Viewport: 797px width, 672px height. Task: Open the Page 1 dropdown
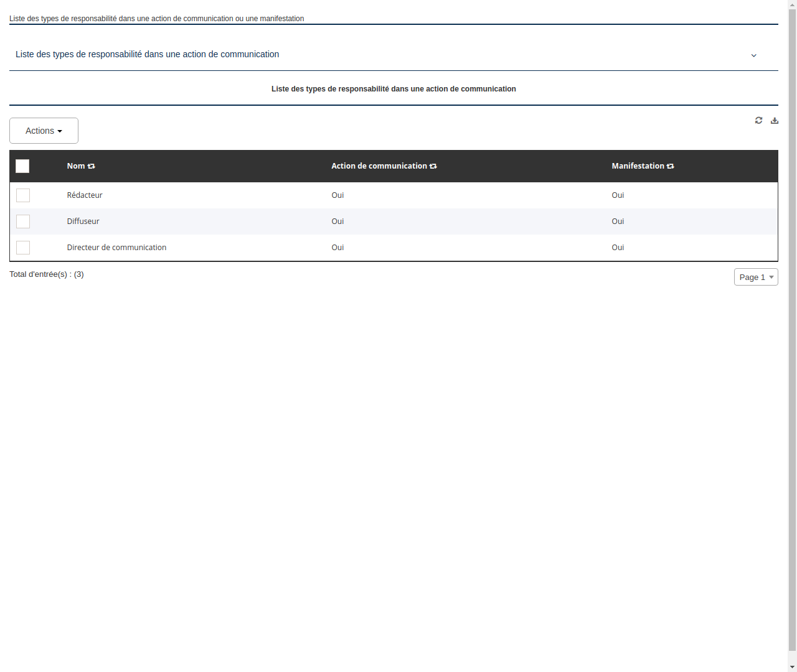(756, 277)
